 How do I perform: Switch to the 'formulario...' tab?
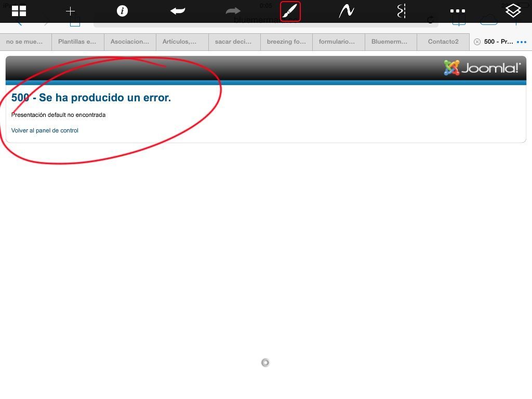click(x=339, y=42)
